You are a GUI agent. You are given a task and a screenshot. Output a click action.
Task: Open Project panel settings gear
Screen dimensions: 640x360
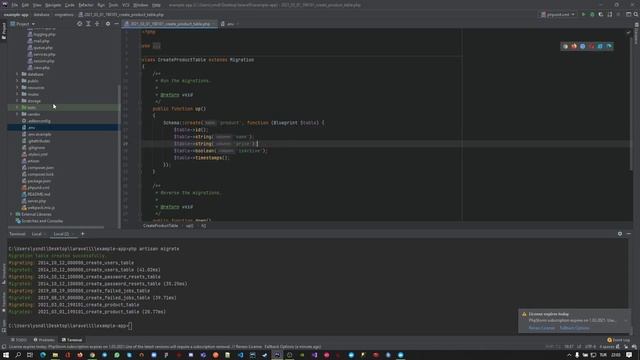click(x=108, y=24)
